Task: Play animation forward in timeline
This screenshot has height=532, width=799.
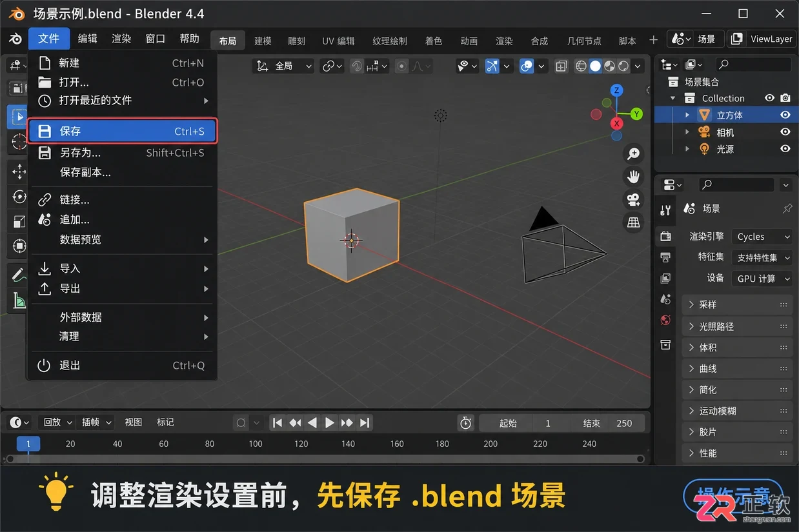Action: [329, 423]
